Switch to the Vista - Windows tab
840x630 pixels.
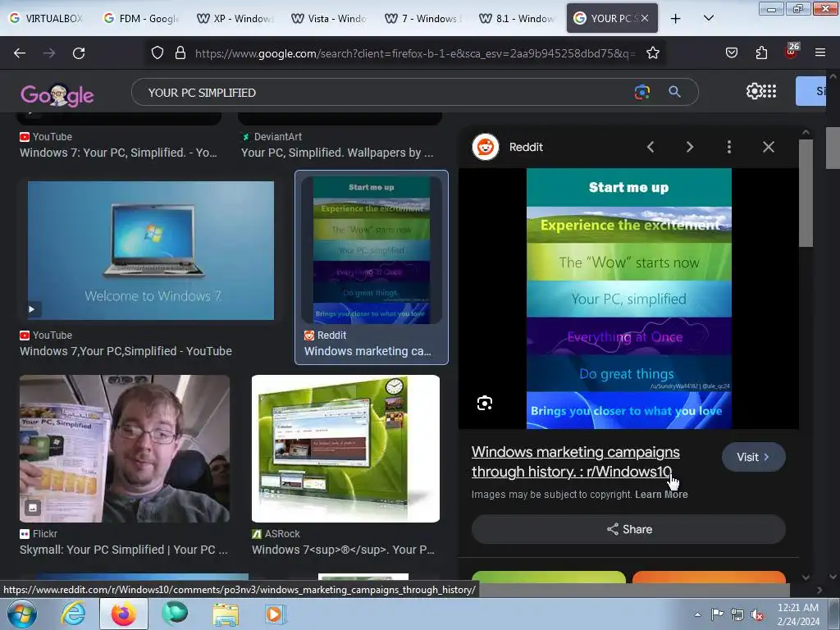(x=329, y=18)
